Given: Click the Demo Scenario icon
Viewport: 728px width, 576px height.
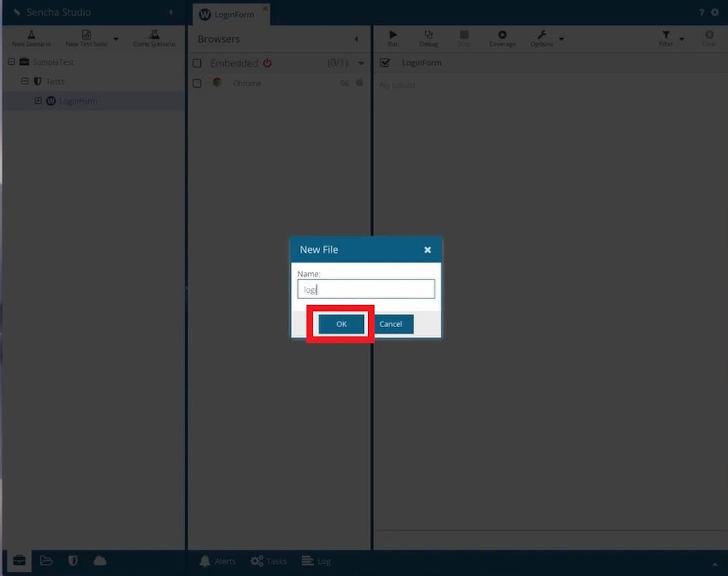Looking at the screenshot, I should [154, 35].
